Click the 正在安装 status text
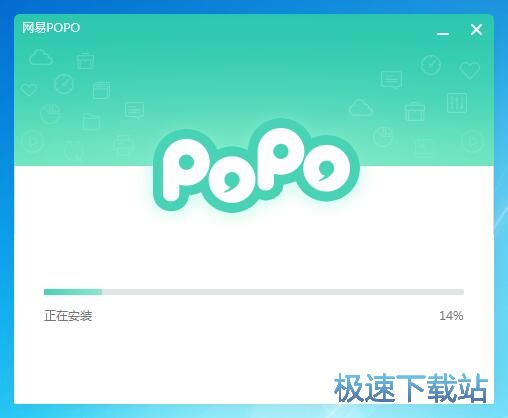 68,315
